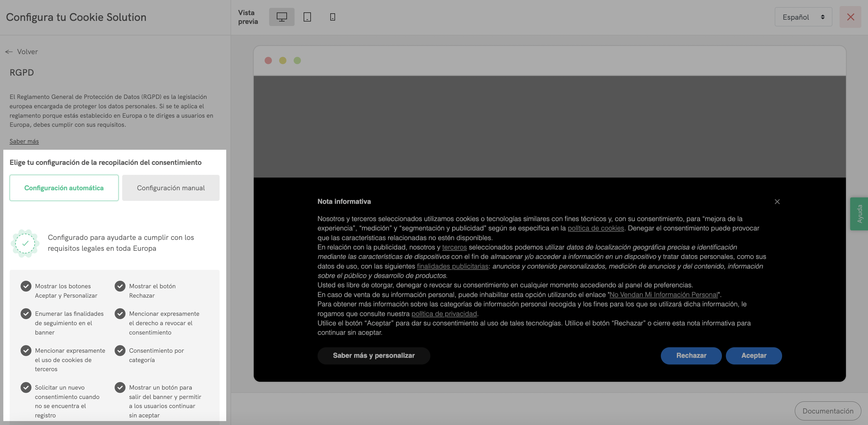
Task: Switch to tablet preview icon
Action: 307,17
